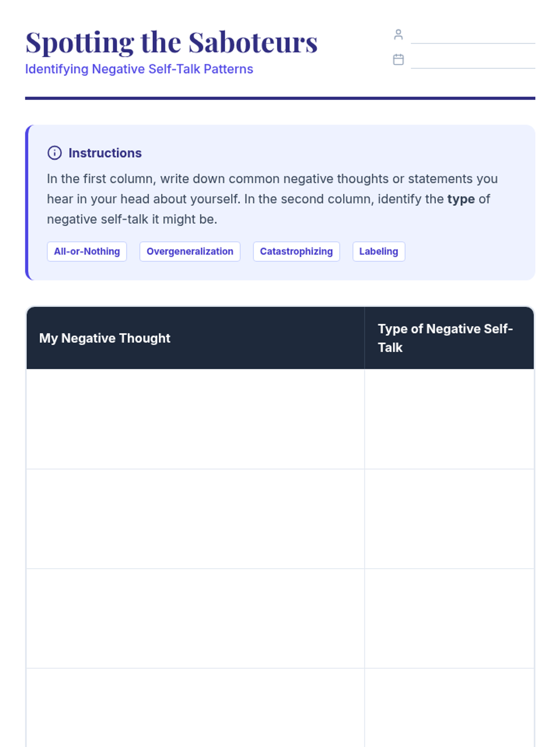This screenshot has height=747, width=560.
Task: Click the Instructions heading text
Action: 105,153
